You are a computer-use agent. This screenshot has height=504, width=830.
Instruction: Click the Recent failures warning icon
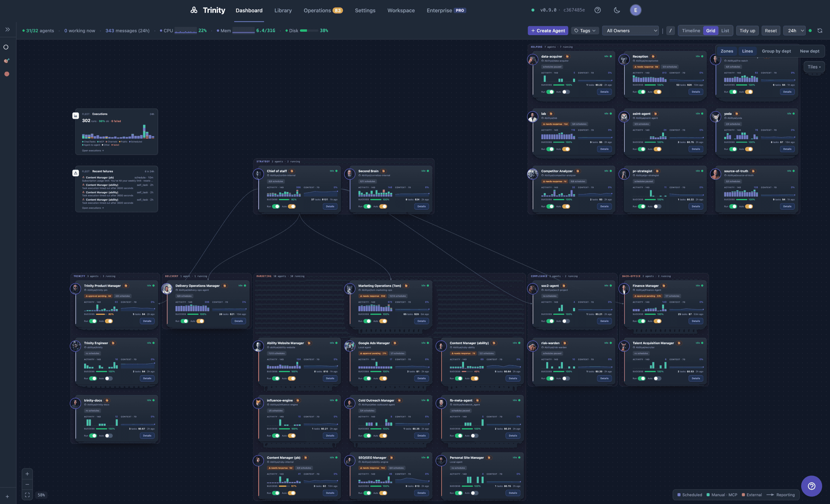click(x=76, y=173)
